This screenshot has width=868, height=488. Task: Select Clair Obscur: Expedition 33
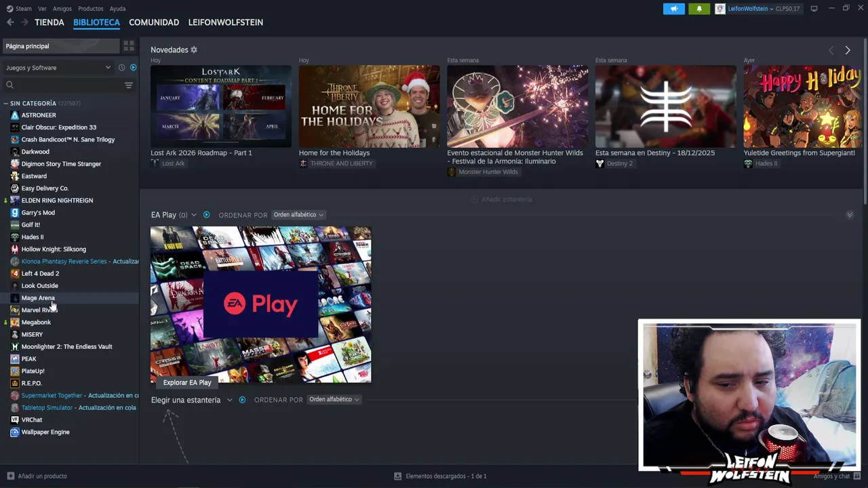tap(59, 127)
